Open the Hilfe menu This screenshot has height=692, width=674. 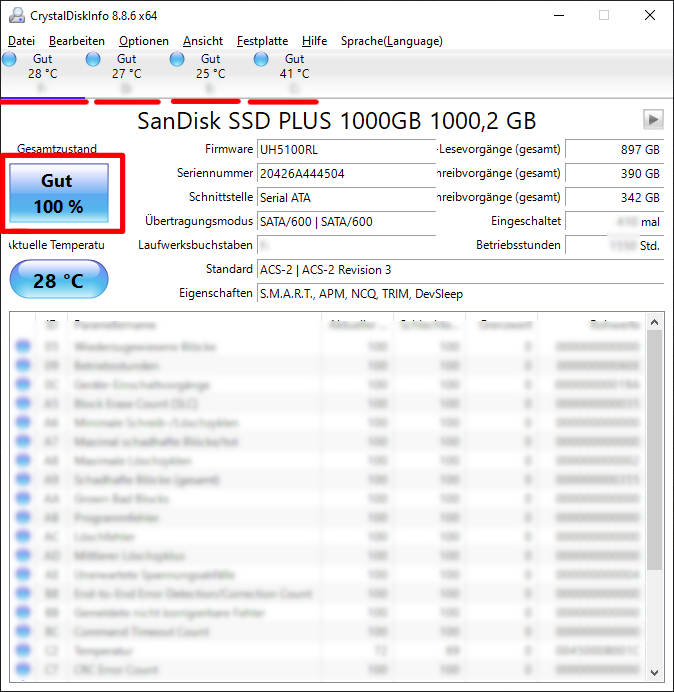pos(314,41)
